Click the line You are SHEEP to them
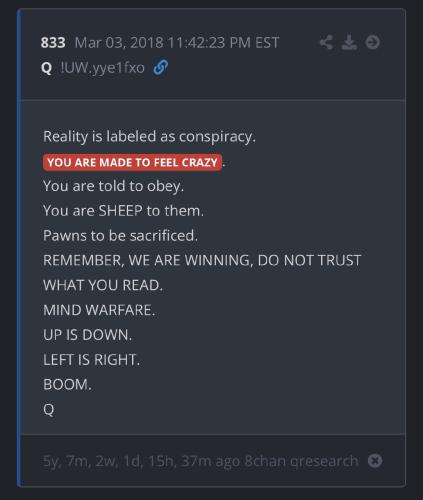This screenshot has width=423, height=500. [x=123, y=211]
